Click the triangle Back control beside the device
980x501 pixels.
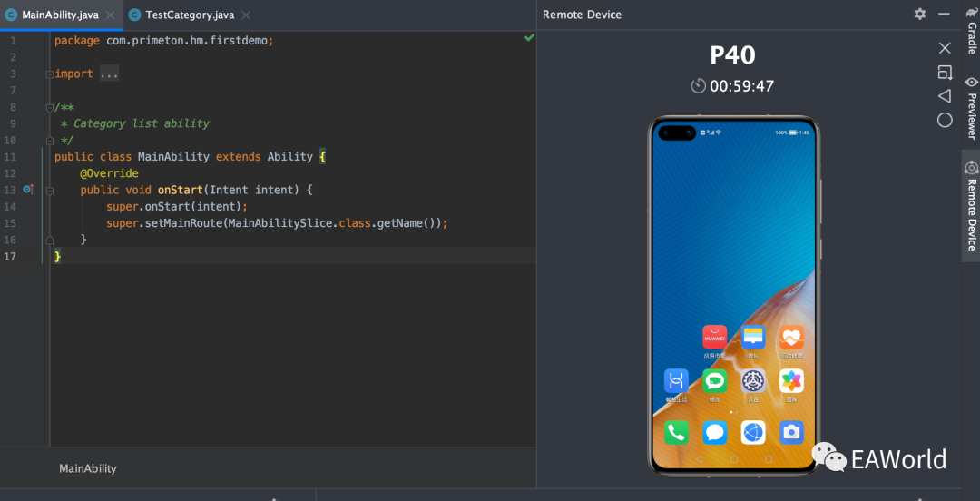click(945, 95)
